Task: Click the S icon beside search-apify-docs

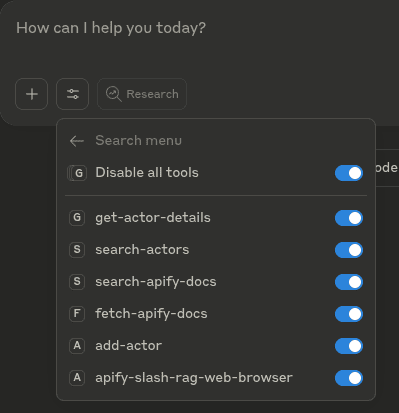Action: (x=77, y=282)
